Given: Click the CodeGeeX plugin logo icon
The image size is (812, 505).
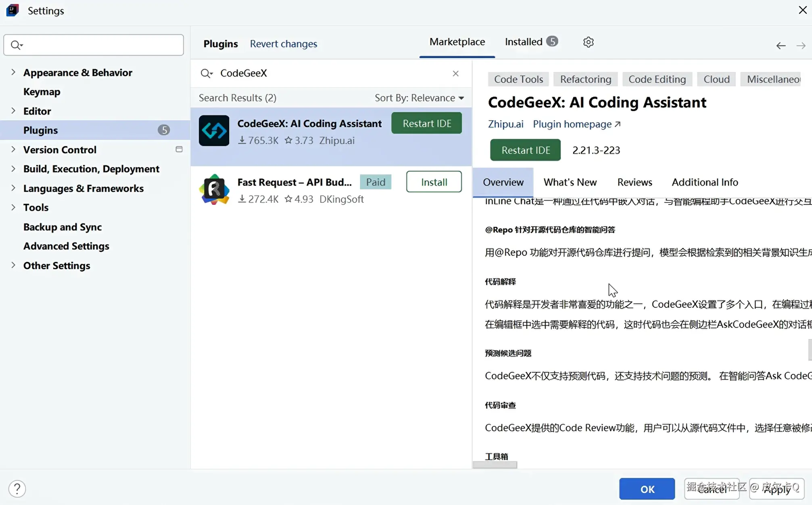Looking at the screenshot, I should pyautogui.click(x=214, y=131).
